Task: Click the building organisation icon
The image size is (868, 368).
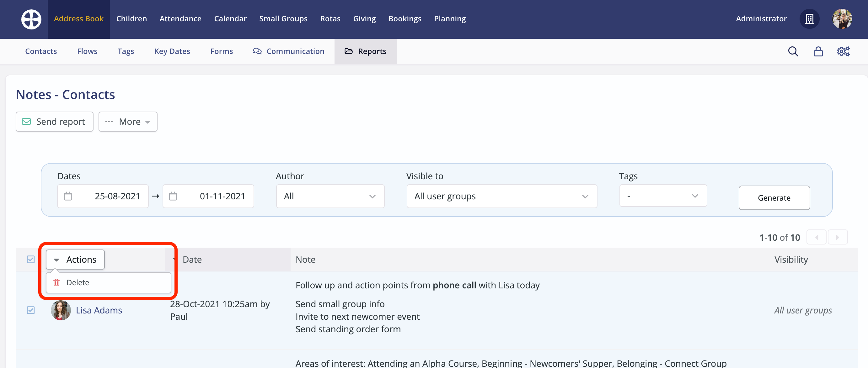Action: 809,19
